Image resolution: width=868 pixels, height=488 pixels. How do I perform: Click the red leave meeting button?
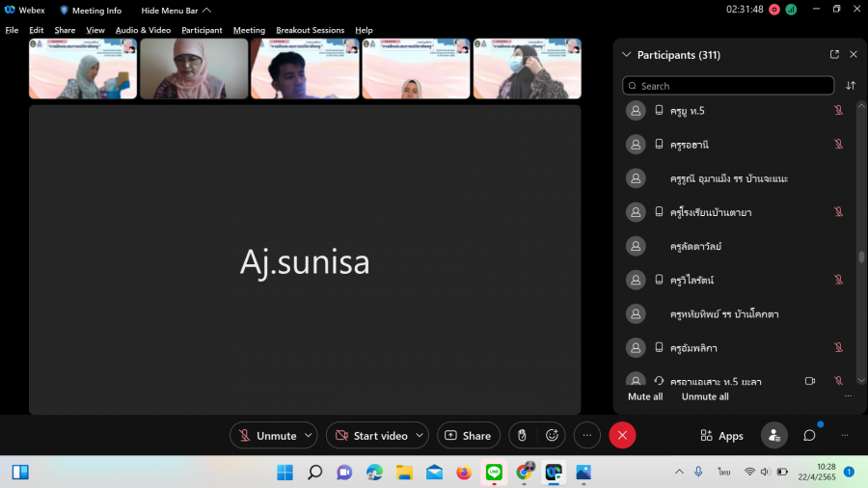pos(622,436)
